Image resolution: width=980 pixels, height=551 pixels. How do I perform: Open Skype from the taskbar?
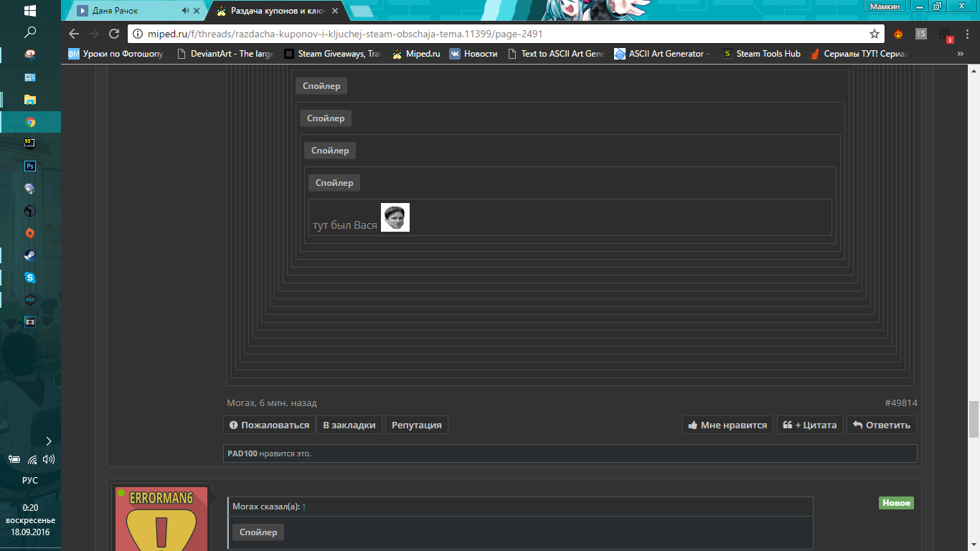(30, 278)
